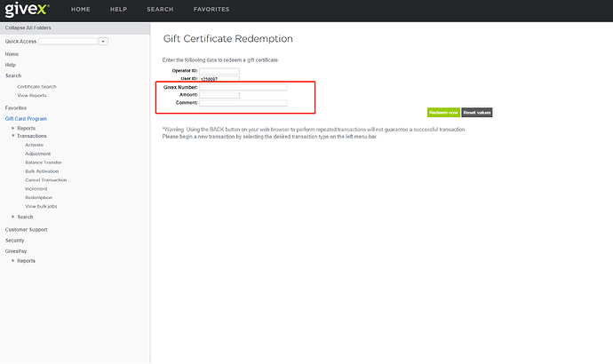
Task: Click Collapse All Folders
Action: 28,28
